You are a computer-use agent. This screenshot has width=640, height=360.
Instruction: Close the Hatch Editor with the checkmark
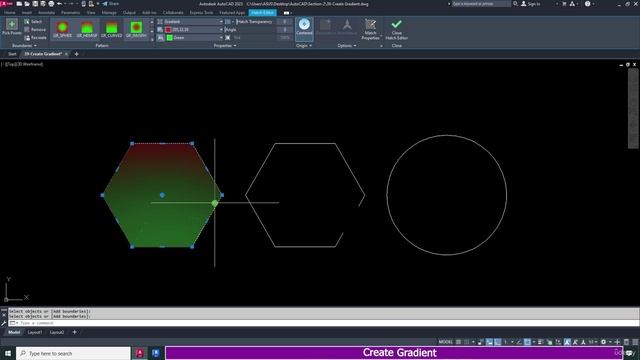396,29
